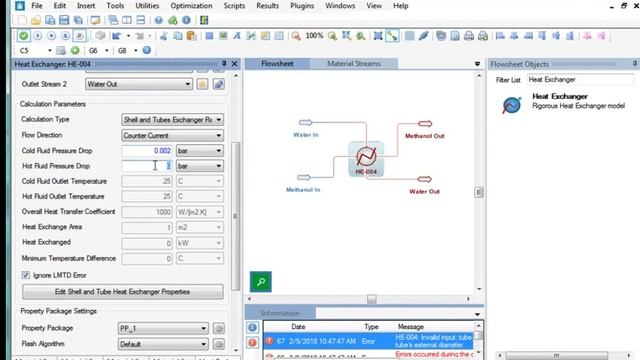This screenshot has width=640, height=360.
Task: Click the Flowsheet Objects horizontal scrollbar
Action: (556, 355)
